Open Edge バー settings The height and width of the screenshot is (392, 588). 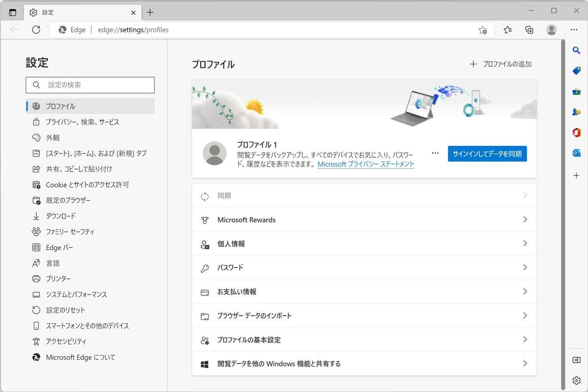(90, 247)
